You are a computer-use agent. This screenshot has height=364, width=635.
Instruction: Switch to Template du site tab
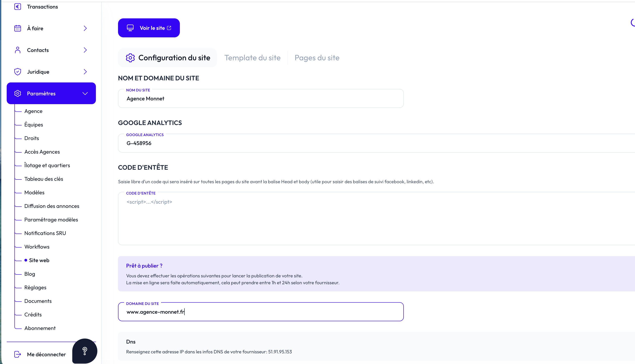(x=252, y=58)
